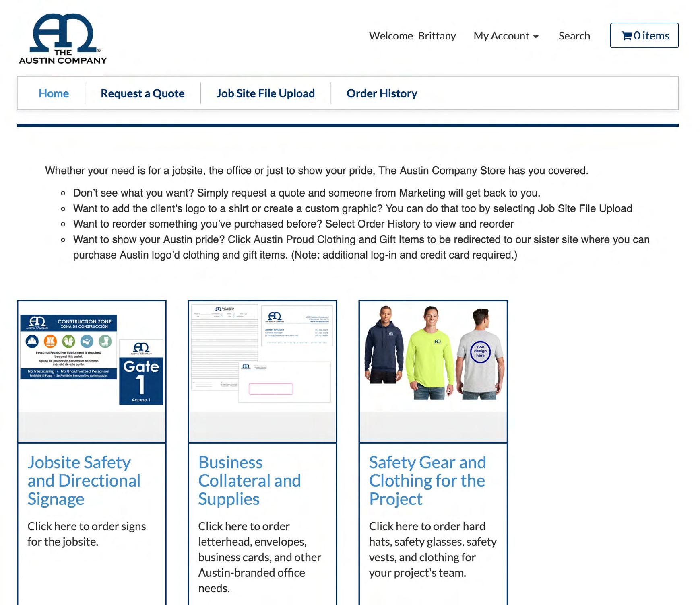Click The Austin Company logo
This screenshot has height=605, width=700.
tap(63, 39)
